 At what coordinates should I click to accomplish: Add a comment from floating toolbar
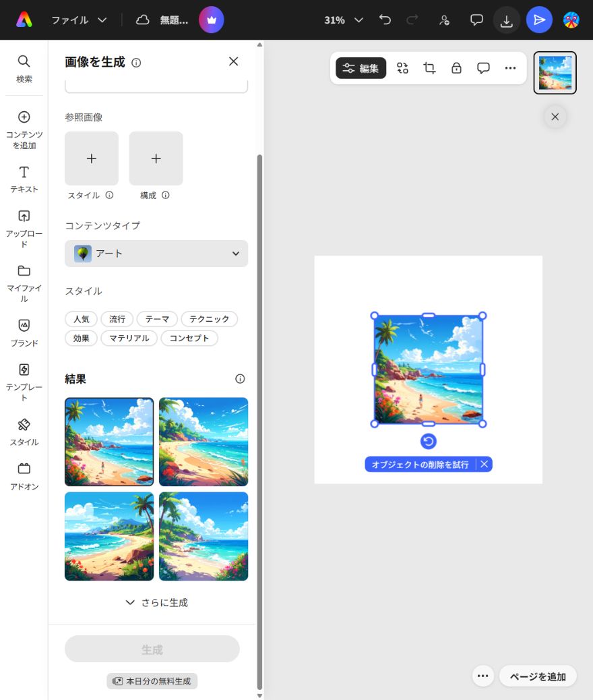click(483, 68)
